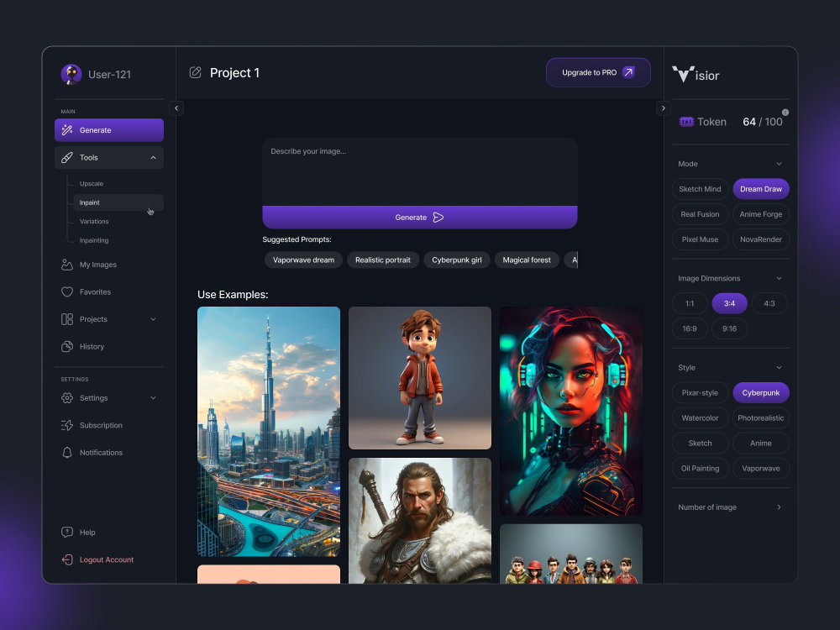840x630 pixels.
Task: Click the Project 1 edit pencil icon
Action: click(x=196, y=72)
